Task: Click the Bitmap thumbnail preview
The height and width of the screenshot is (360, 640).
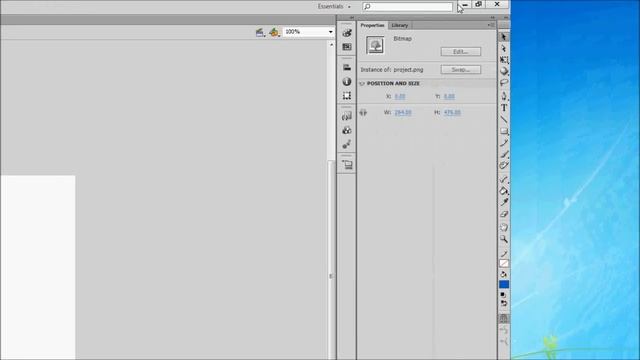Action: [x=375, y=45]
